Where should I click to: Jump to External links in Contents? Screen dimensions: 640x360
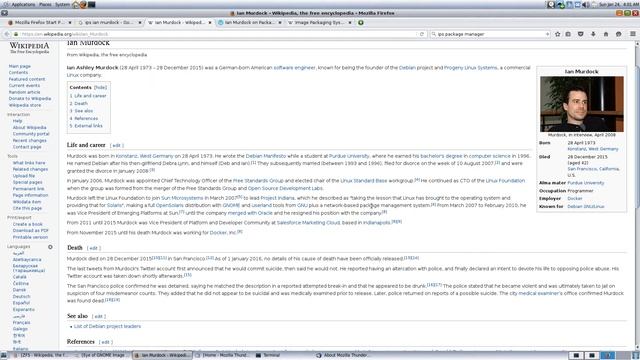point(89,126)
